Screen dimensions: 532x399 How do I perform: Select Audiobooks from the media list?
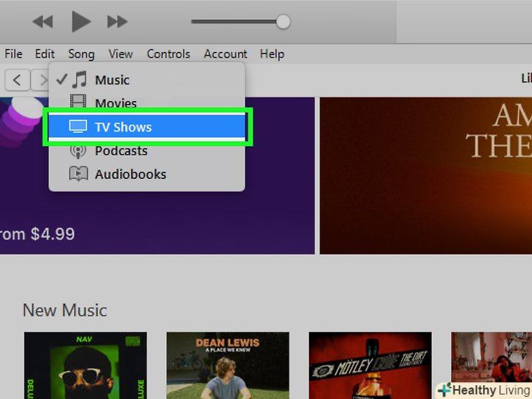click(x=147, y=175)
